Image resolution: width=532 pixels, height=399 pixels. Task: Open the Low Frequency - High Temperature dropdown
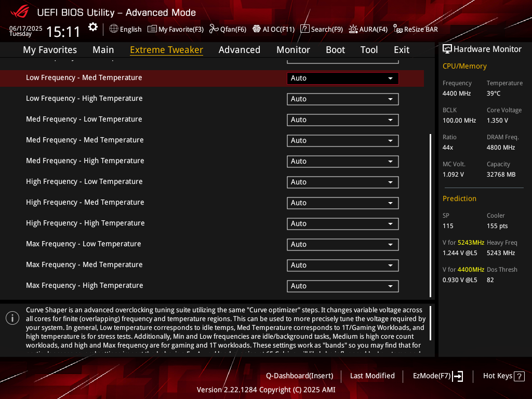(x=343, y=99)
